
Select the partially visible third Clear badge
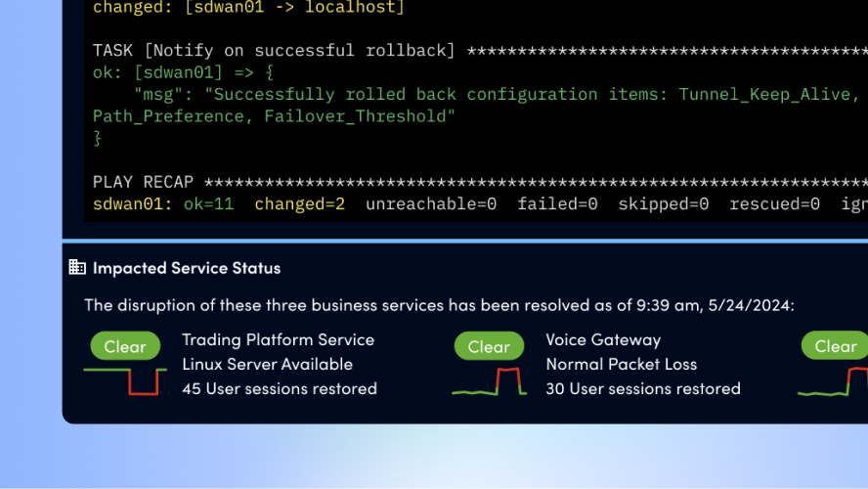click(x=836, y=346)
